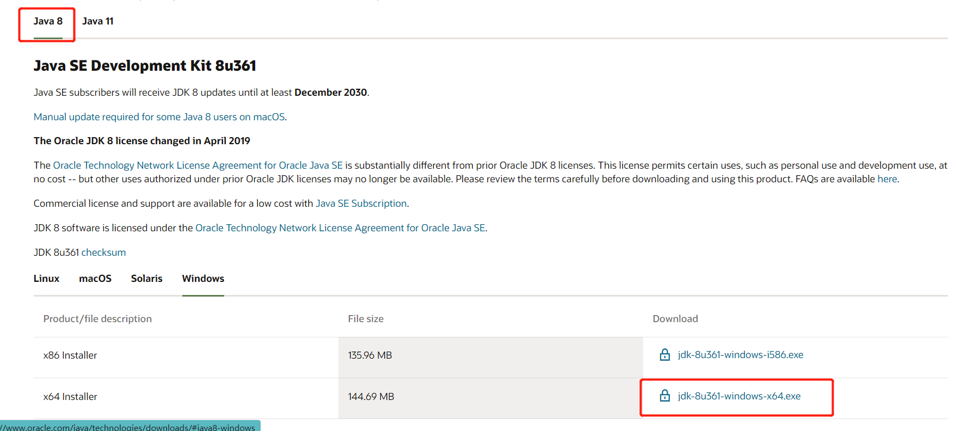Click the 'Java SE Development Kit 8u361' heading
The image size is (980, 431).
click(145, 66)
